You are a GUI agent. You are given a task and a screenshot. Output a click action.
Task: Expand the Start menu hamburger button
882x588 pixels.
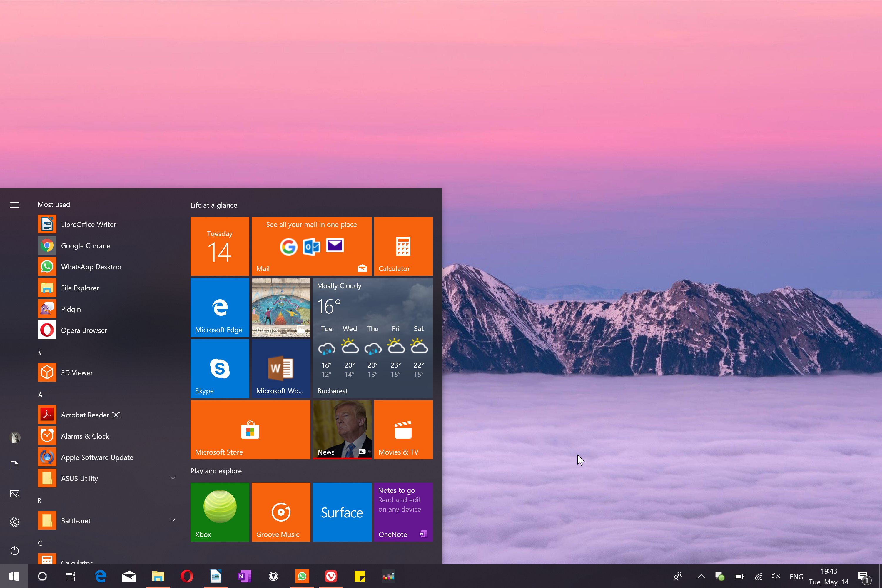15,205
